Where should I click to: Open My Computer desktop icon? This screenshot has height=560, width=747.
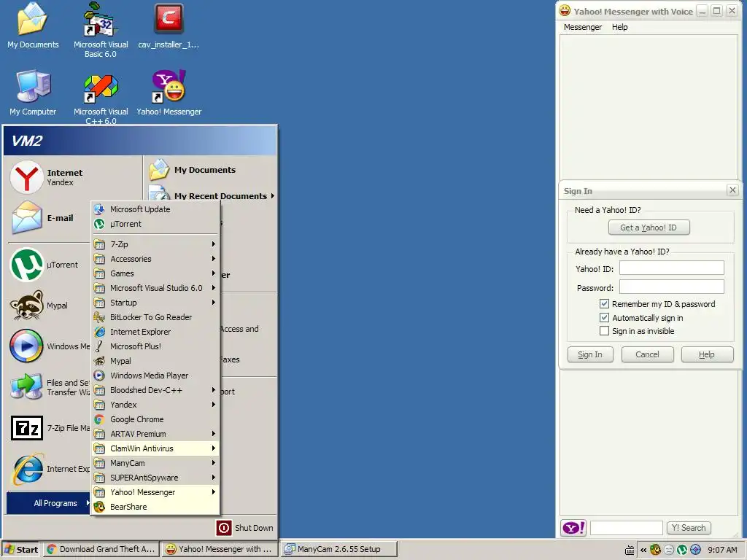[32, 93]
